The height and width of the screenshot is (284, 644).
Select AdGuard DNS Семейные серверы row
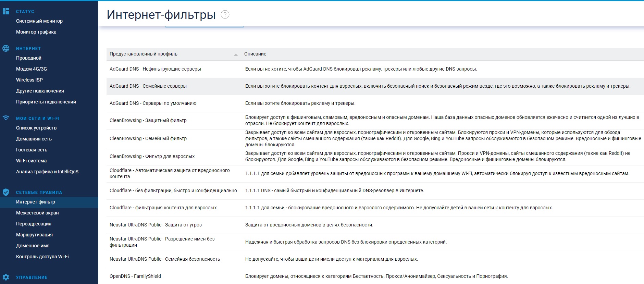point(148,86)
